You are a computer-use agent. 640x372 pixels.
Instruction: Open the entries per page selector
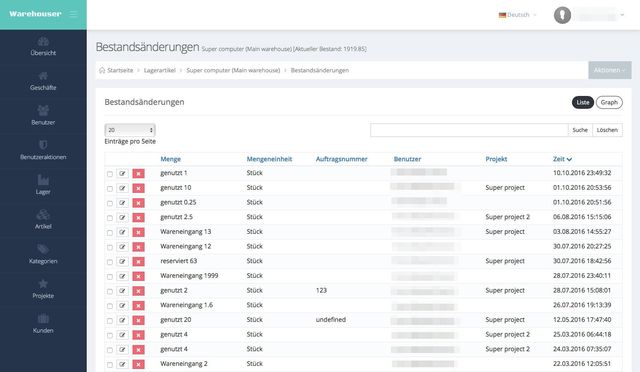pos(130,130)
